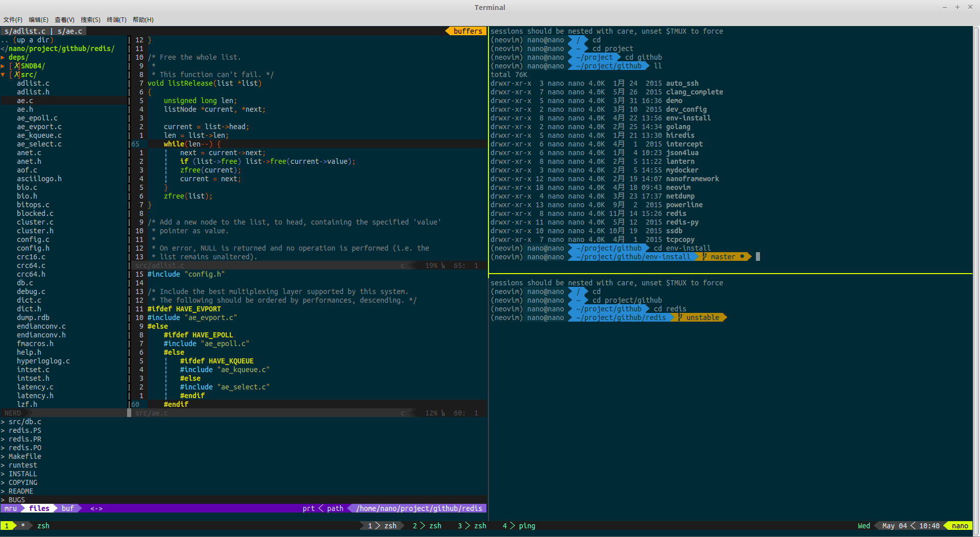Click the <-> direction indicator in CtrlP

pyautogui.click(x=96, y=508)
